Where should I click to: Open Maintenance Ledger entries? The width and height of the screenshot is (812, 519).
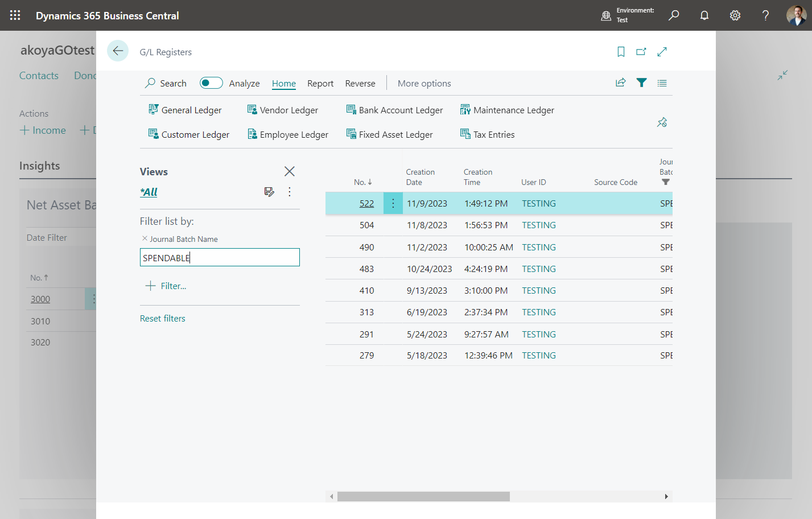(507, 110)
